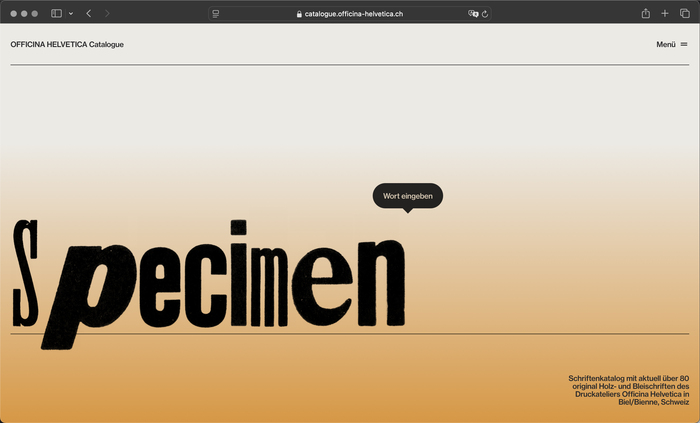Open the Menü navigation
The height and width of the screenshot is (423, 700).
[666, 44]
